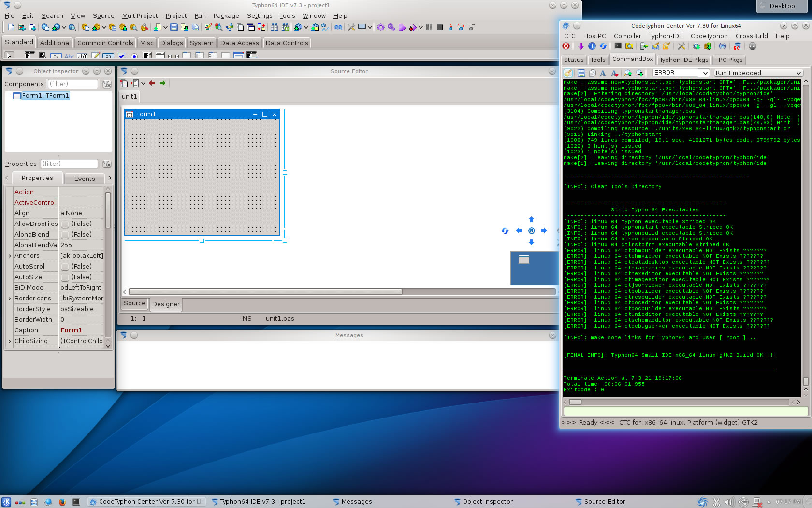Image resolution: width=812 pixels, height=508 pixels.
Task: Toggle the AutoSize checkbox
Action: [x=65, y=277]
